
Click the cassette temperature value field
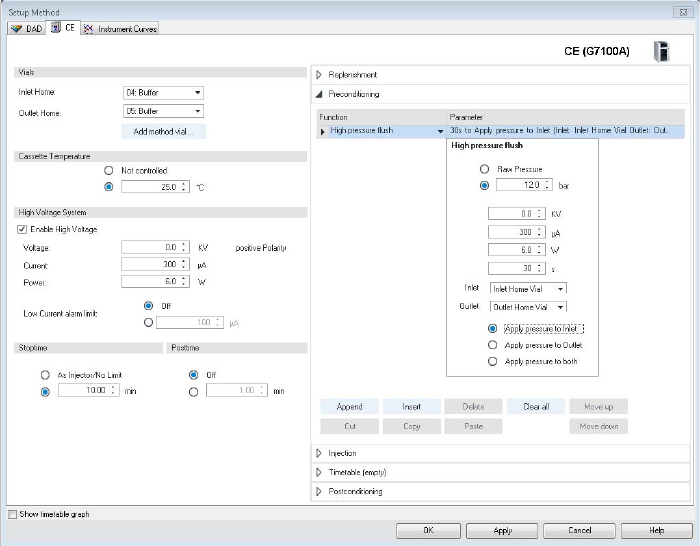(155, 187)
